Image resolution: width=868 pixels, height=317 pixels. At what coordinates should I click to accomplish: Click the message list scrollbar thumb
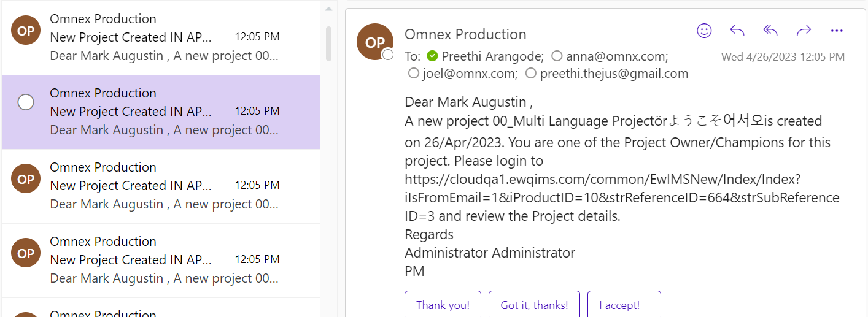pyautogui.click(x=328, y=43)
